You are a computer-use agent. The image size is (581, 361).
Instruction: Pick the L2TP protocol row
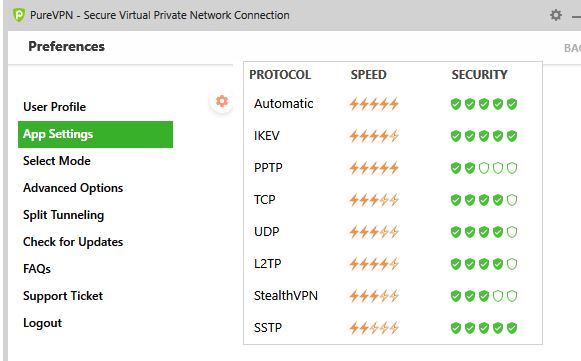(393, 264)
